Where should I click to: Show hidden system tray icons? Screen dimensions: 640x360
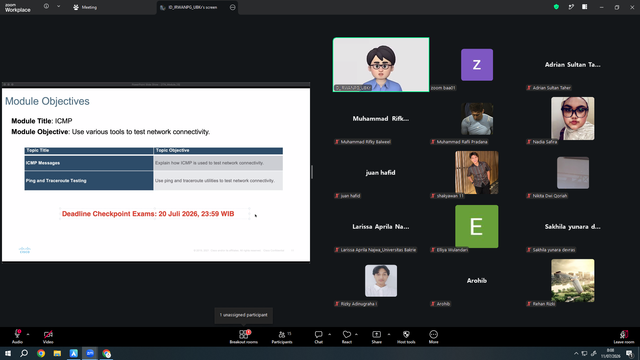(x=576, y=353)
